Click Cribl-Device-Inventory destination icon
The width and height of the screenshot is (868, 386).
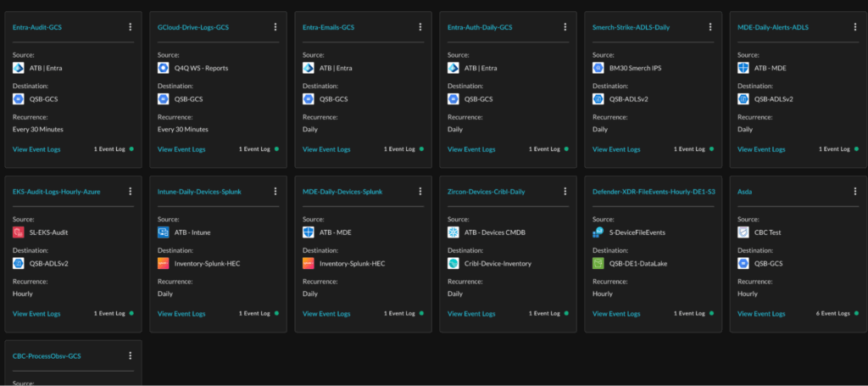coord(453,264)
